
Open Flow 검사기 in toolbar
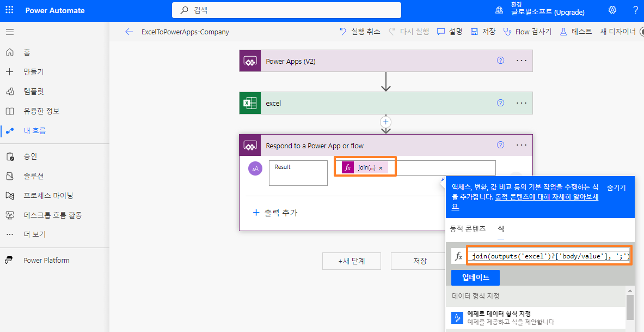528,32
